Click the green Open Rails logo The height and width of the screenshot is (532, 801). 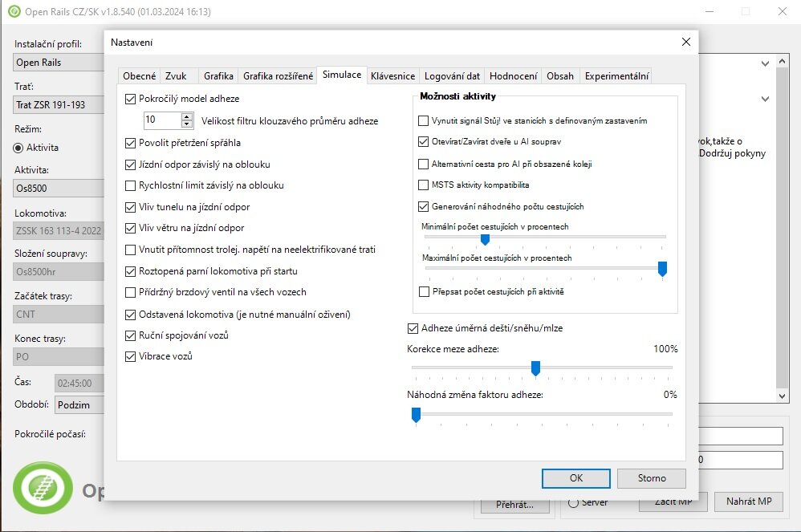(x=43, y=488)
